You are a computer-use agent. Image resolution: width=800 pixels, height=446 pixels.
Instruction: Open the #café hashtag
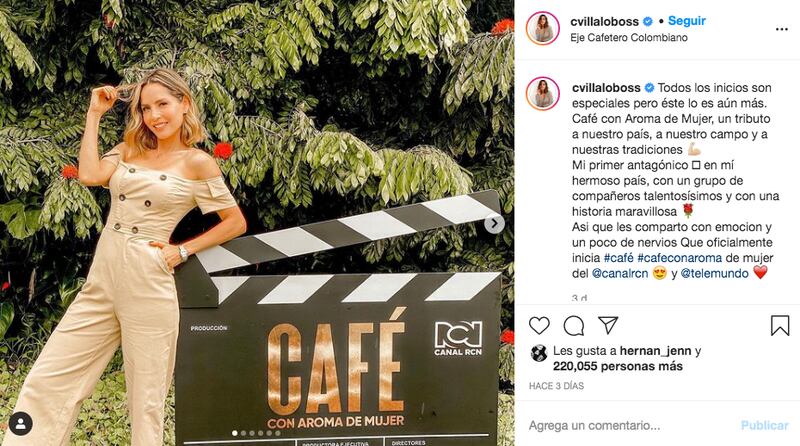coord(618,258)
